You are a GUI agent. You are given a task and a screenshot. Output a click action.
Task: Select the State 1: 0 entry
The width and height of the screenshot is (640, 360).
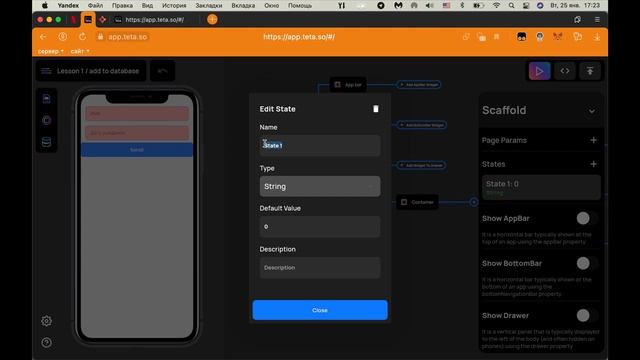pos(541,187)
